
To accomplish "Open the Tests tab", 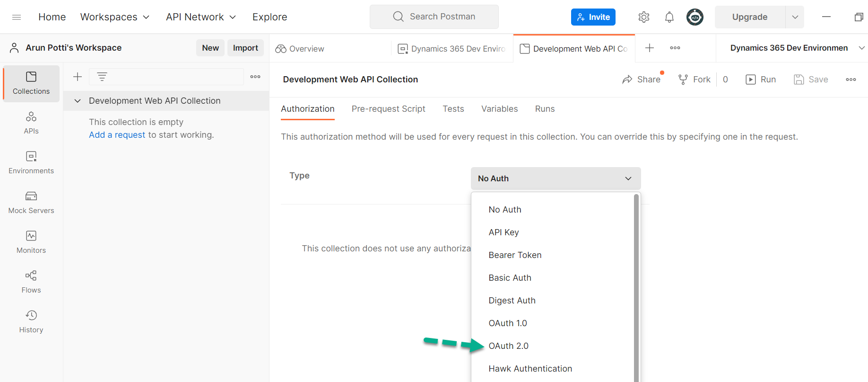I will tap(453, 109).
